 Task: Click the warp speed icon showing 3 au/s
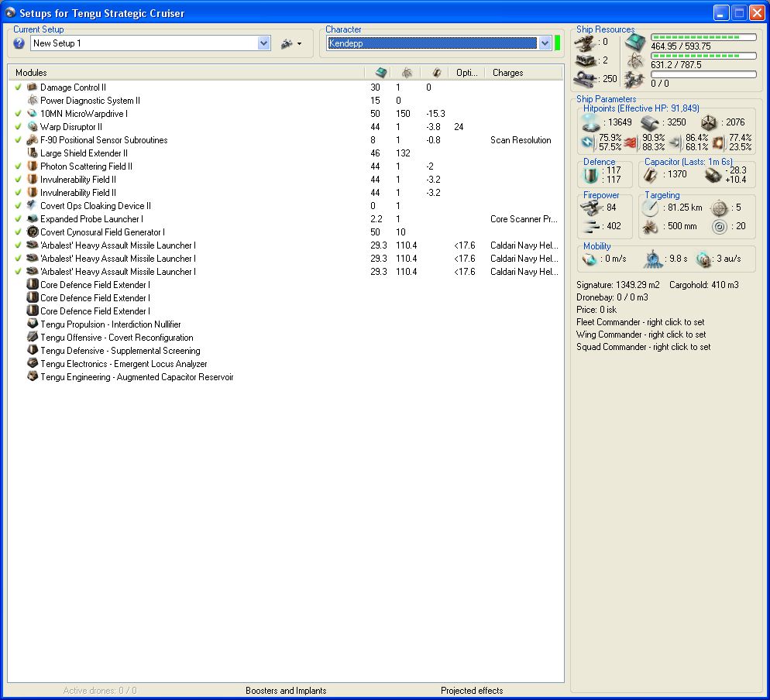pos(703,259)
